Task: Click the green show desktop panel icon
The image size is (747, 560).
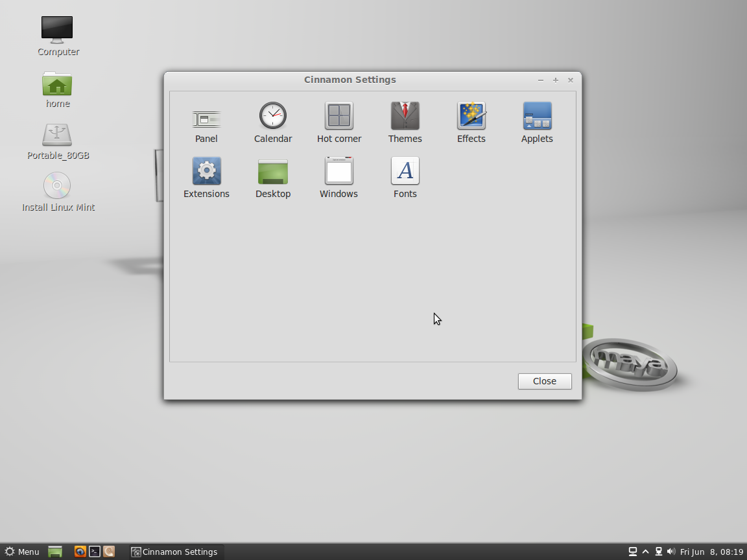Action: coord(55,552)
